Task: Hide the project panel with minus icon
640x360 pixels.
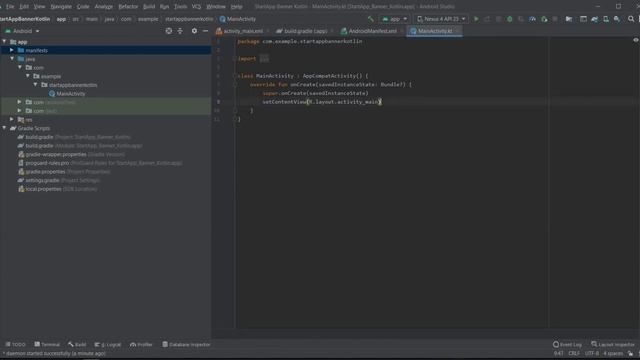Action: coord(205,31)
